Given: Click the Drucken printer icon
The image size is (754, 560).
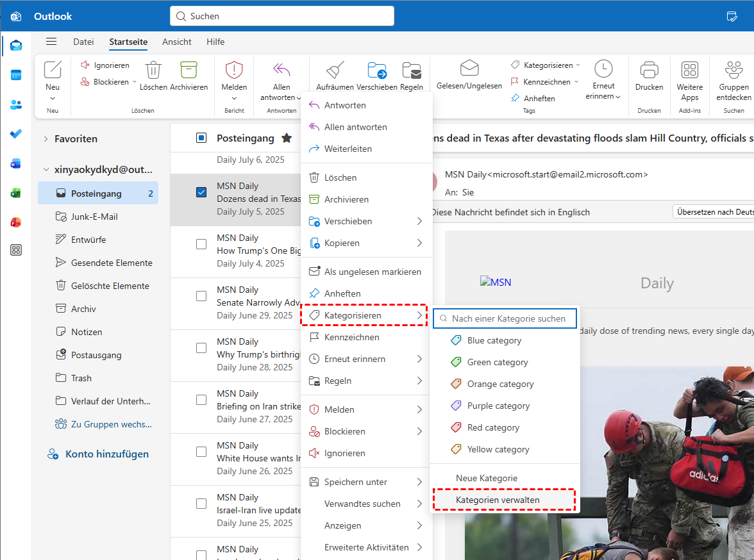Looking at the screenshot, I should (x=649, y=70).
